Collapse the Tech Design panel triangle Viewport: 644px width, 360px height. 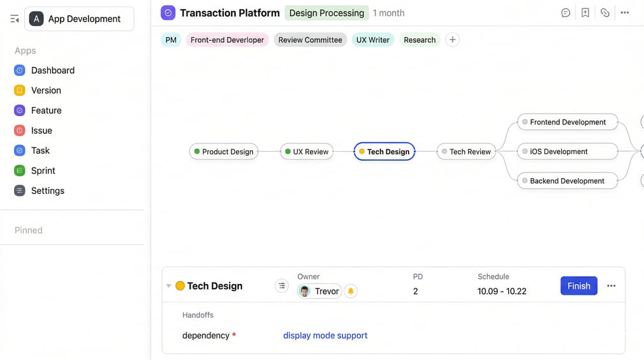(x=169, y=286)
